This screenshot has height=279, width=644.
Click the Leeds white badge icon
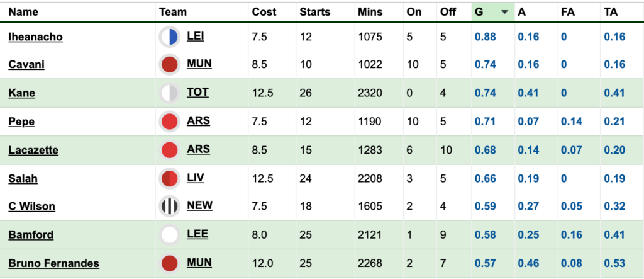pyautogui.click(x=170, y=235)
